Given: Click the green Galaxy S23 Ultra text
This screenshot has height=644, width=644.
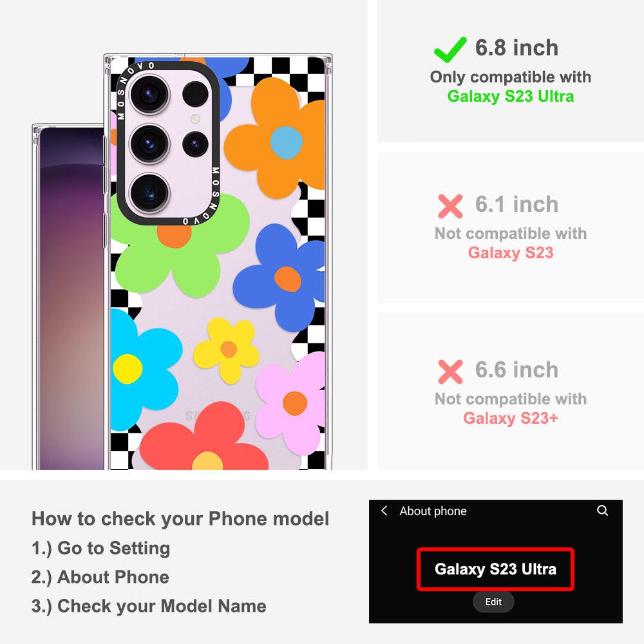Looking at the screenshot, I should [x=511, y=96].
